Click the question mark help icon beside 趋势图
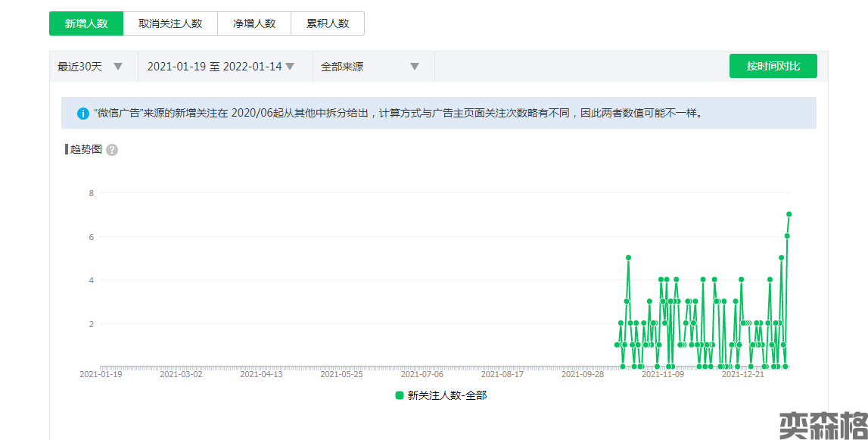The image size is (868, 440). (x=112, y=150)
